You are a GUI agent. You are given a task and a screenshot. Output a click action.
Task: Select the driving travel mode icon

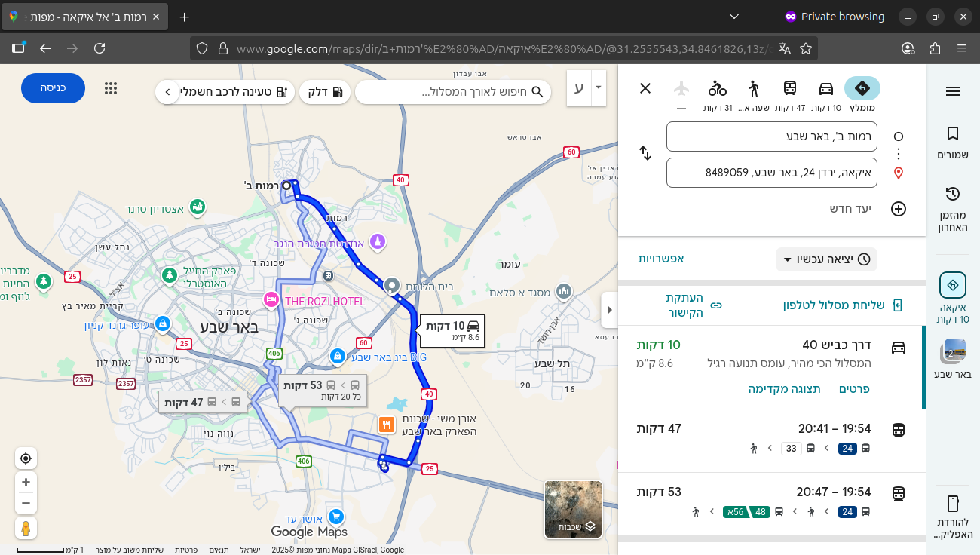[826, 89]
